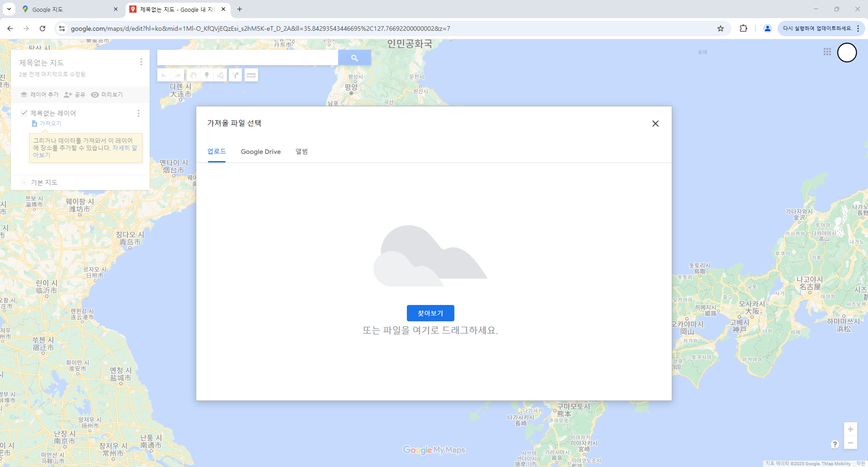Select the add marker pin tool

207,75
